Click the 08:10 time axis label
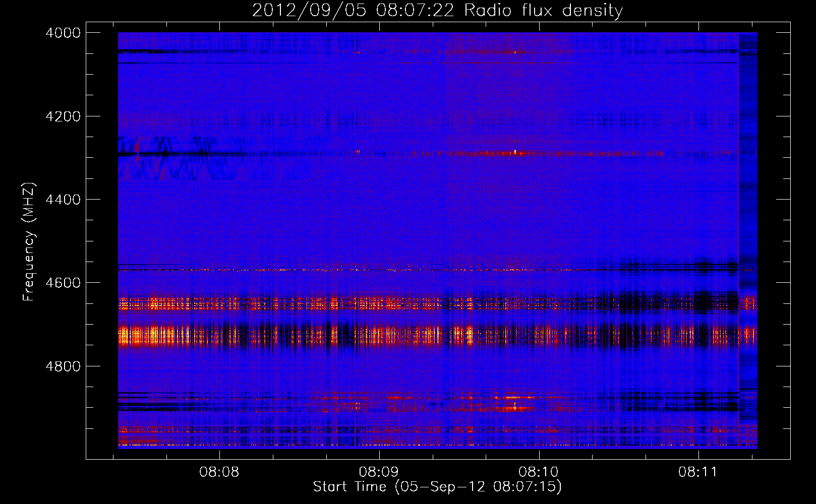816x504 pixels. (x=539, y=472)
